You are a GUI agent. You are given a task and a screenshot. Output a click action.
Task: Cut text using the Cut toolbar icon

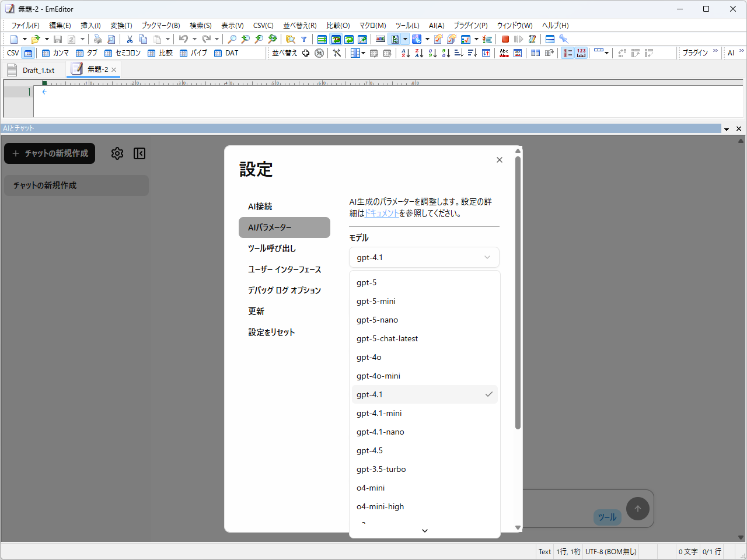[130, 39]
